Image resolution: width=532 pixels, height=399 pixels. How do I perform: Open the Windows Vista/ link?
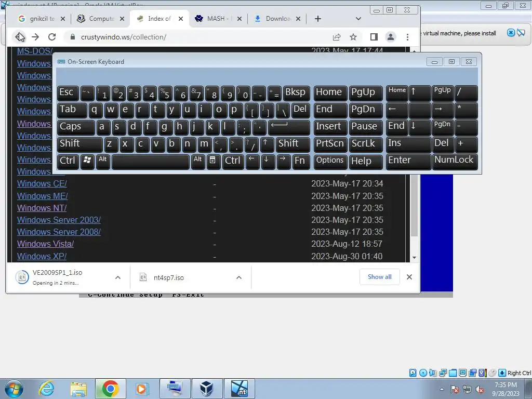coord(46,244)
